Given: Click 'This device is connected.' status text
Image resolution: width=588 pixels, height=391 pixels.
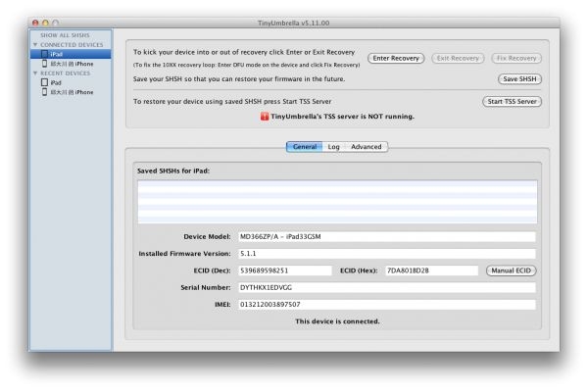Looking at the screenshot, I should point(337,321).
